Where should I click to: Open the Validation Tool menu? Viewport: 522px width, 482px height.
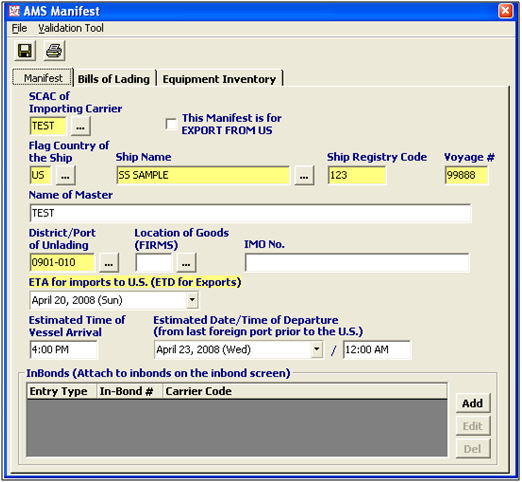click(x=71, y=28)
